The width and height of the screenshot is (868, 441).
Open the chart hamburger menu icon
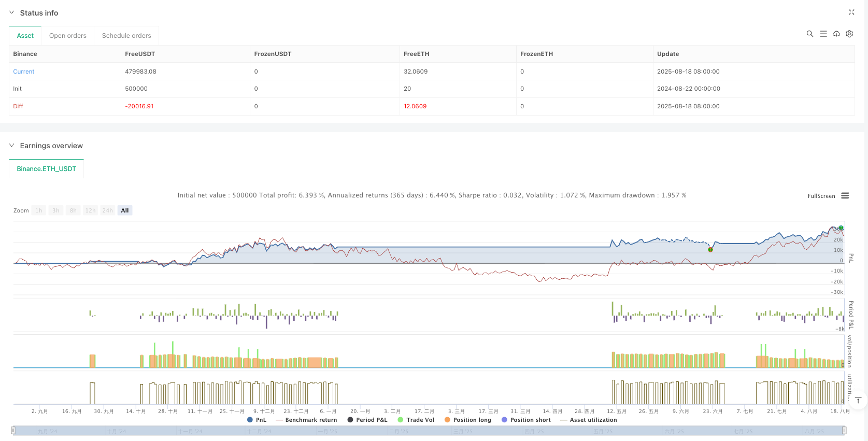[x=845, y=196]
